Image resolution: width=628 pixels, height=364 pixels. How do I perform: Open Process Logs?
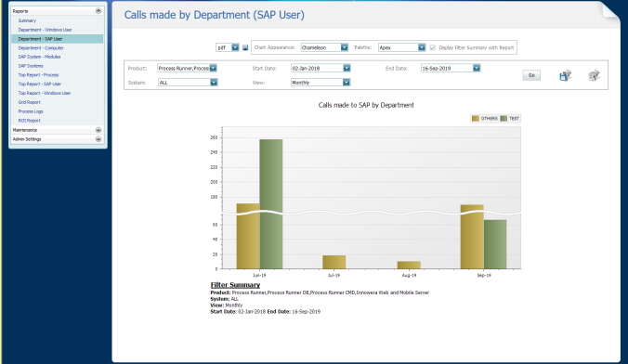31,111
